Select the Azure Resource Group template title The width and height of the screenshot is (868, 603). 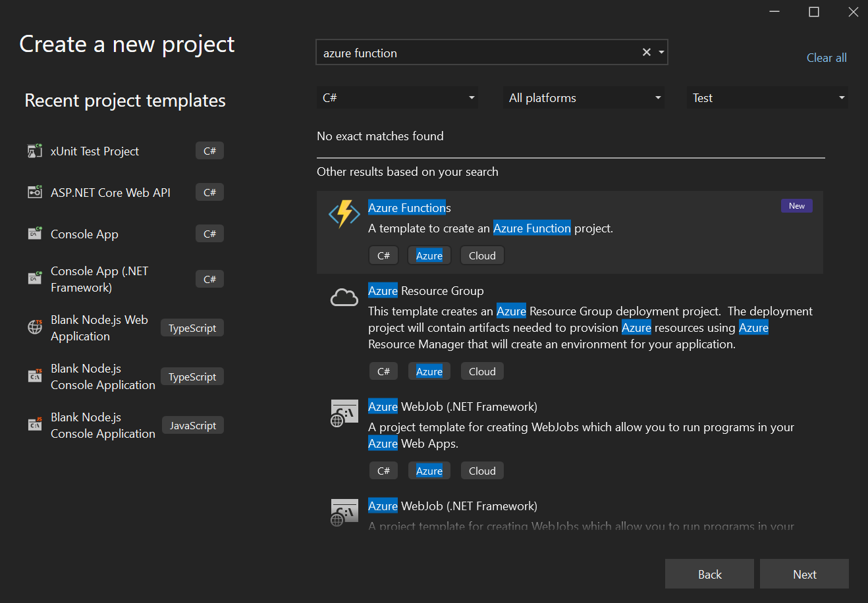(426, 291)
